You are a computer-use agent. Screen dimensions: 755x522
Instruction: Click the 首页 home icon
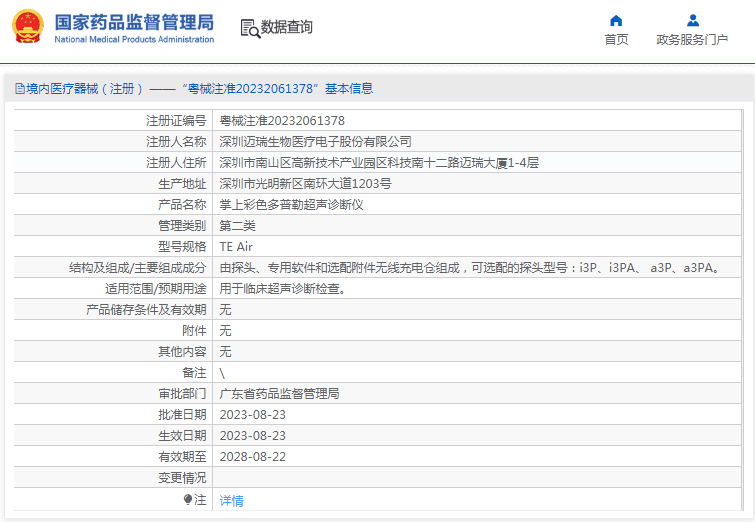pos(616,21)
